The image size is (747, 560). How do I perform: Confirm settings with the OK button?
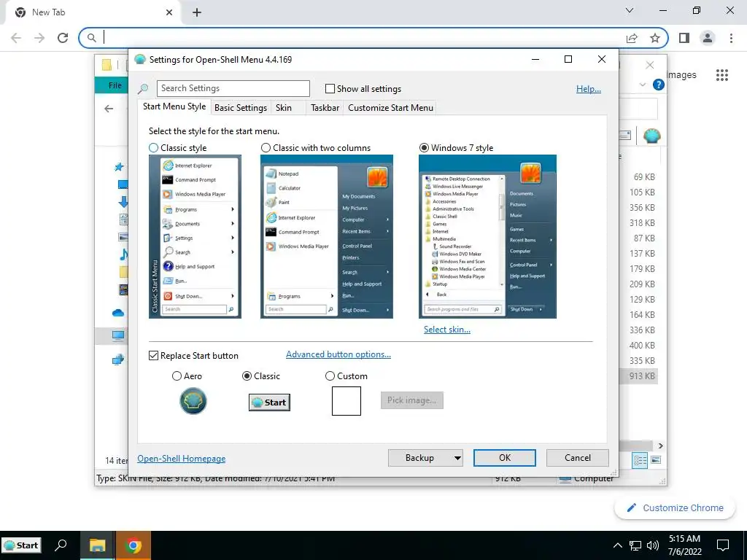(505, 458)
